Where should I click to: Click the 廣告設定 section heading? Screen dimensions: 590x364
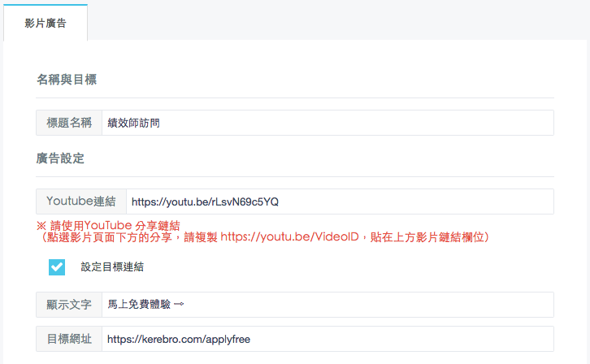click(x=60, y=158)
